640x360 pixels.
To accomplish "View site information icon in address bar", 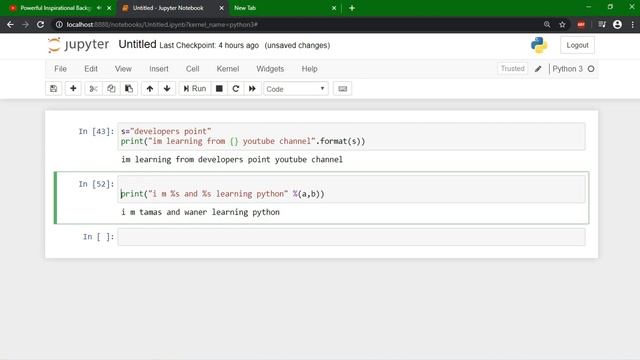I will click(59, 24).
